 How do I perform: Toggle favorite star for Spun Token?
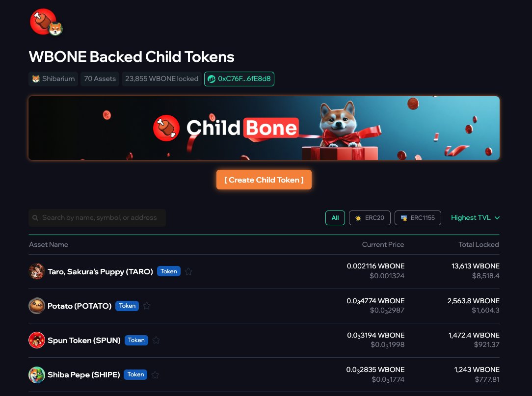[156, 340]
